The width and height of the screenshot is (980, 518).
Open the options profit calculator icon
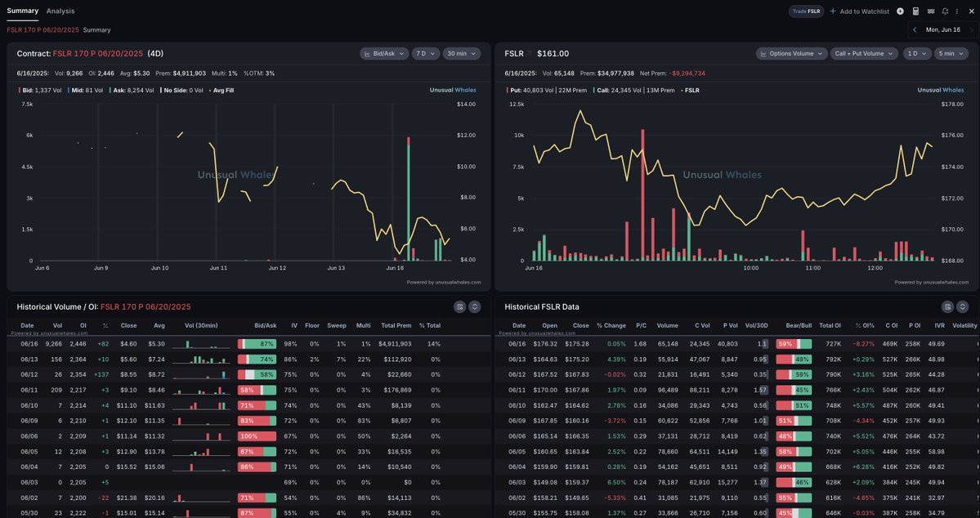[915, 11]
